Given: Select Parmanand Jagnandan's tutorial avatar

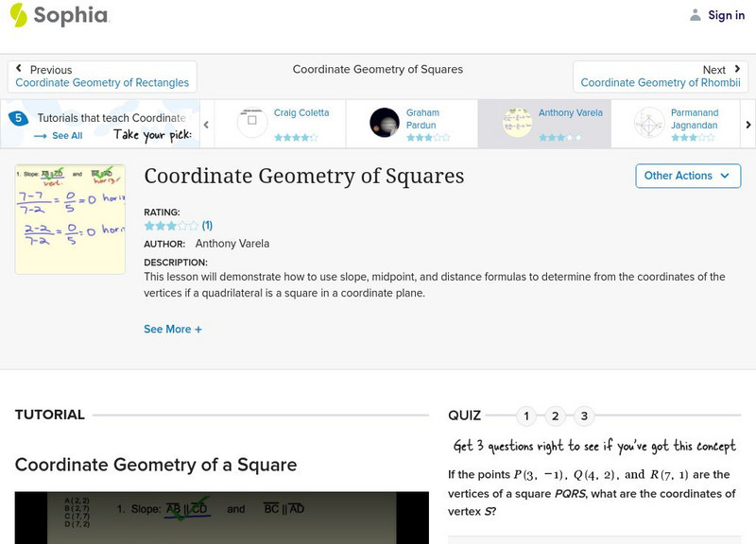Looking at the screenshot, I should [649, 123].
